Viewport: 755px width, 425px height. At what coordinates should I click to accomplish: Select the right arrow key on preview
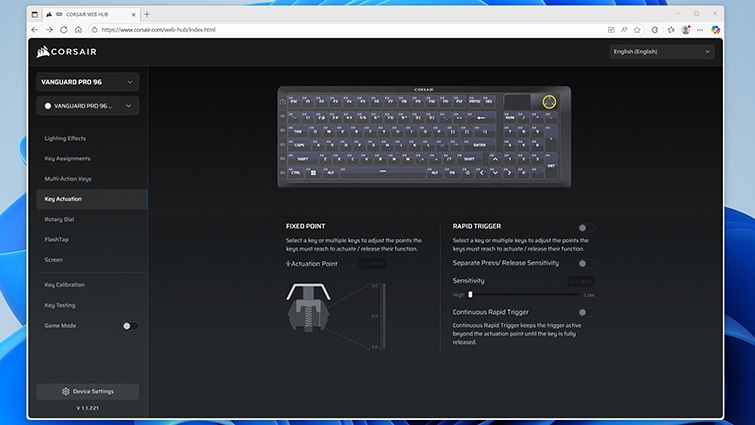pos(509,172)
